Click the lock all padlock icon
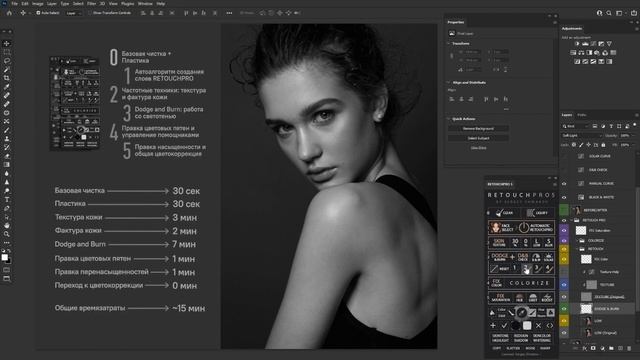 (603, 145)
